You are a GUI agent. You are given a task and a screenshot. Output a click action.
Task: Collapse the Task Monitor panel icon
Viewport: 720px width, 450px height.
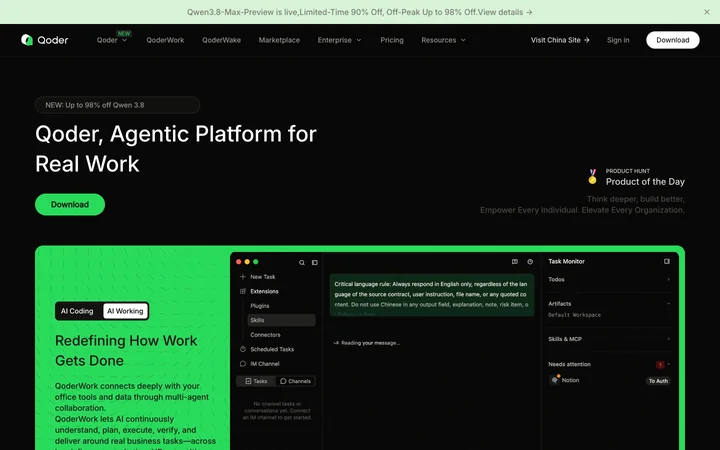[667, 261]
